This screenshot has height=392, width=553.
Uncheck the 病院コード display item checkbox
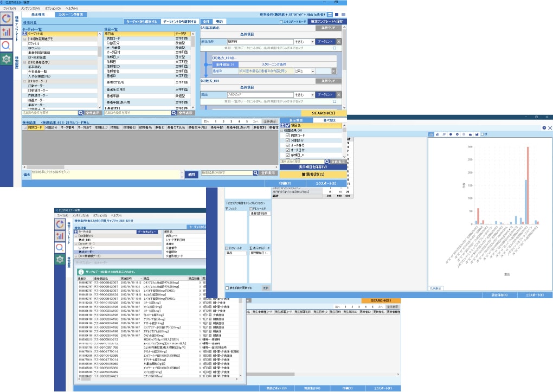pos(288,136)
